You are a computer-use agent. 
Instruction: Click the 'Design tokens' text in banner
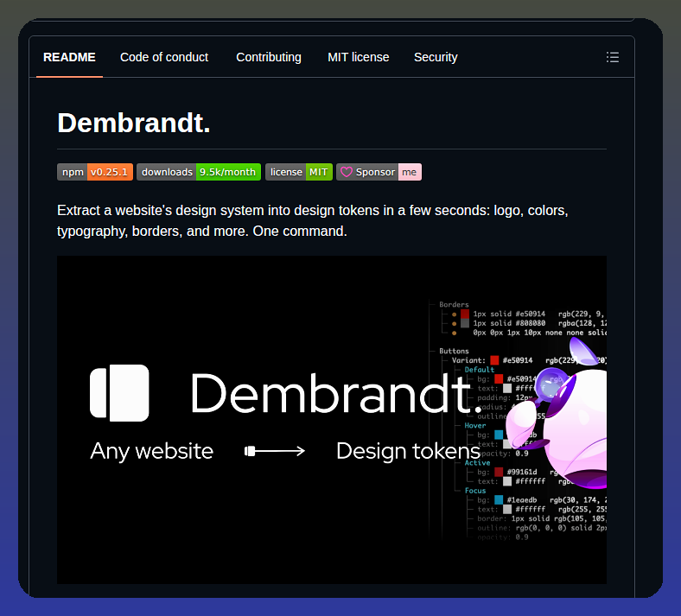[x=408, y=452]
